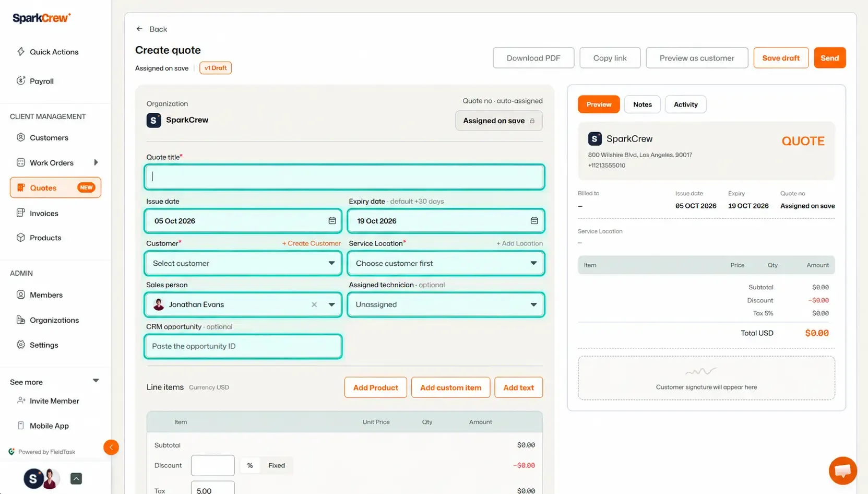Open the Select customer dropdown
Screen dimensions: 868x494
[x=243, y=263]
